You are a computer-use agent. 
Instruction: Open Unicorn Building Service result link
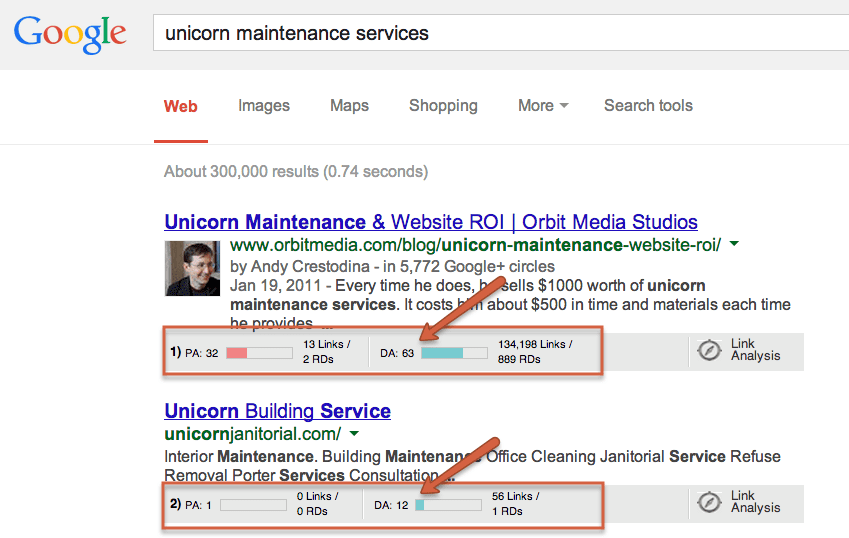[x=278, y=411]
